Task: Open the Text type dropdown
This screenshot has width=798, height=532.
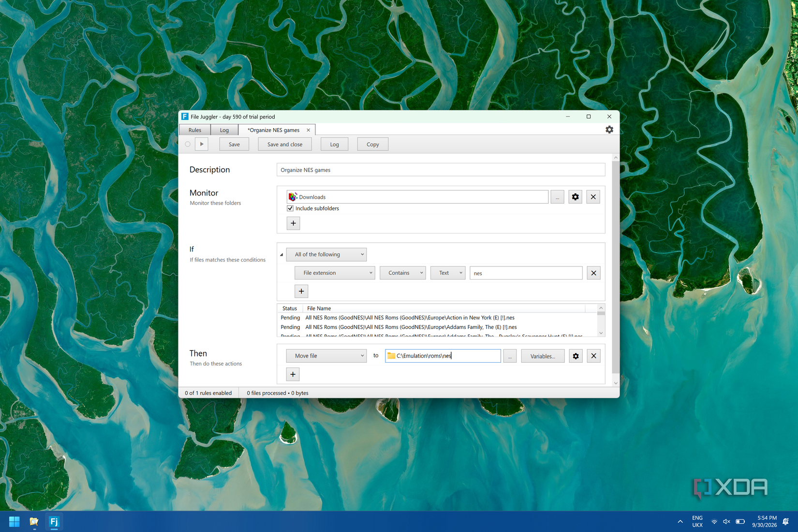Action: coord(448,273)
